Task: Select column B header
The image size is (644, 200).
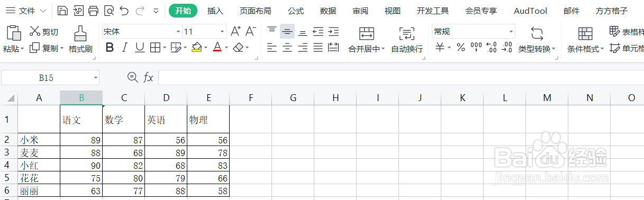Action: click(x=81, y=98)
